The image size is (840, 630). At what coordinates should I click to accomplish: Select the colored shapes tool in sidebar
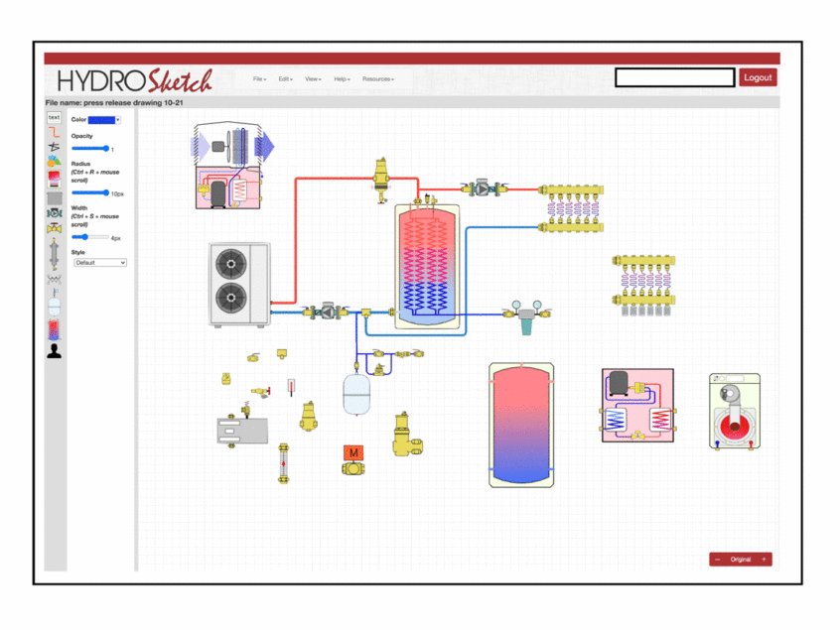[54, 161]
